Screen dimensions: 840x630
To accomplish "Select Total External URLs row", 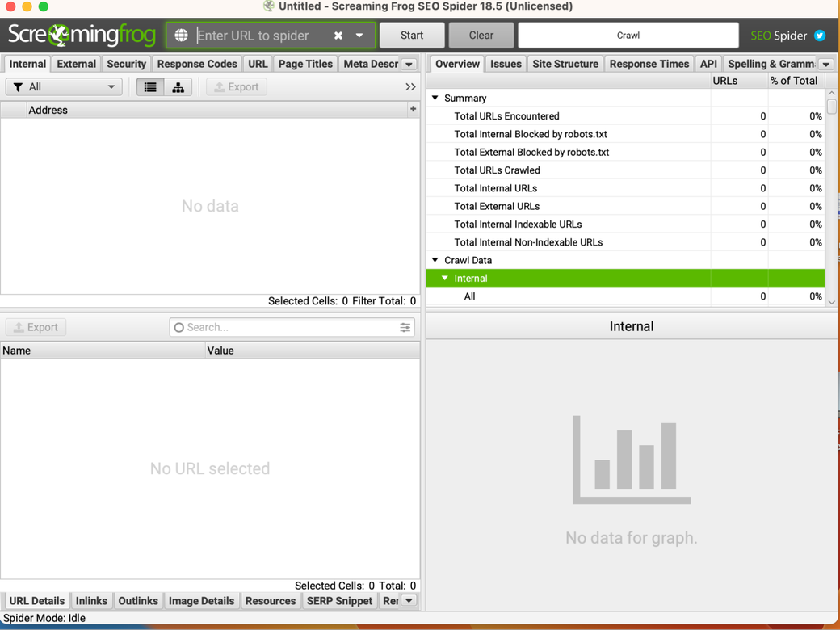I will click(626, 206).
